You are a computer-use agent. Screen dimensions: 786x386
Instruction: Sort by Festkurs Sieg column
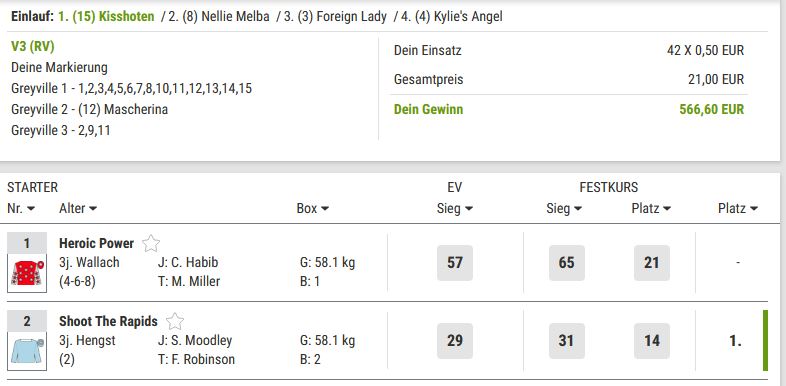point(564,209)
